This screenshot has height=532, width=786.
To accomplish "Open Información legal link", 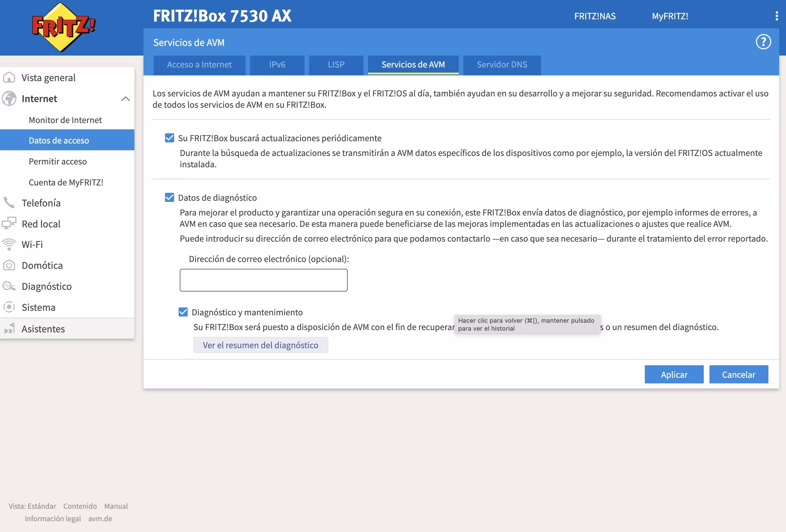I will 53,518.
